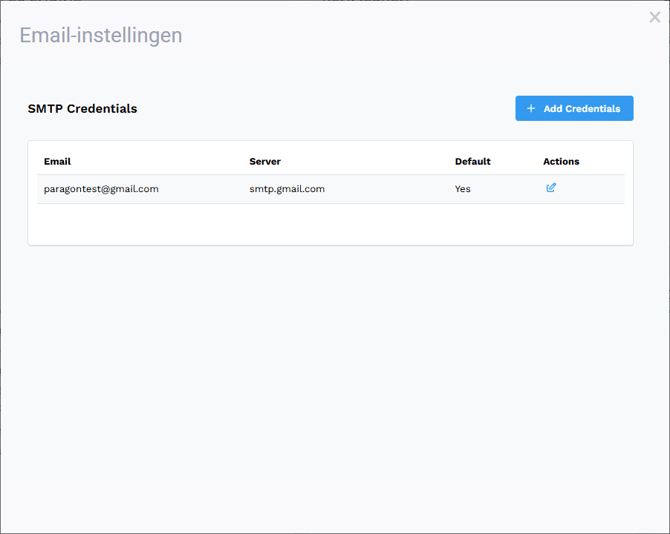Viewport: 670px width, 534px height.
Task: Click the Email column header
Action: 57,161
